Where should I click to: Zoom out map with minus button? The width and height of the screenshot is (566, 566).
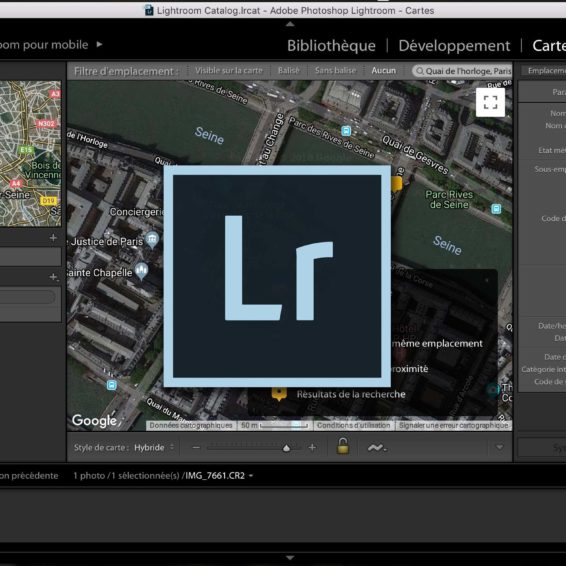click(196, 448)
